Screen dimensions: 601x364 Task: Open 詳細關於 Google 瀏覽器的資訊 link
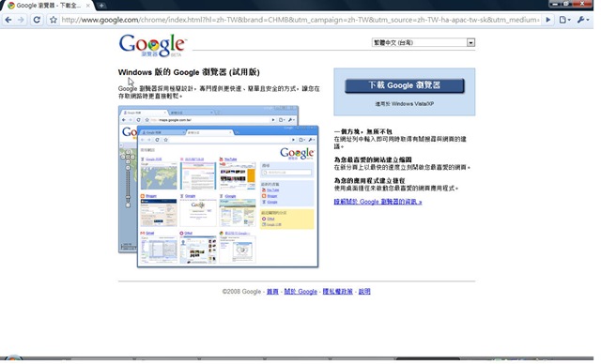[378, 202]
